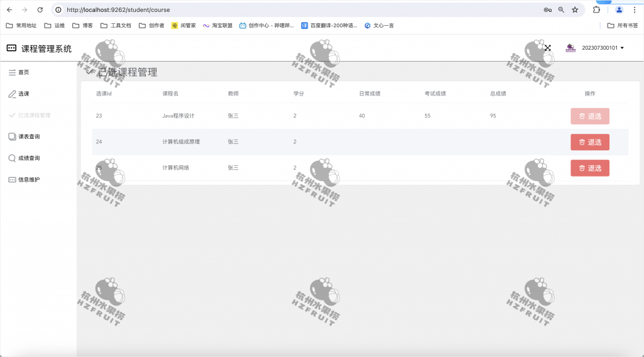The height and width of the screenshot is (357, 644).
Task: Select 已选课程管理 in the sidebar
Action: click(x=38, y=115)
